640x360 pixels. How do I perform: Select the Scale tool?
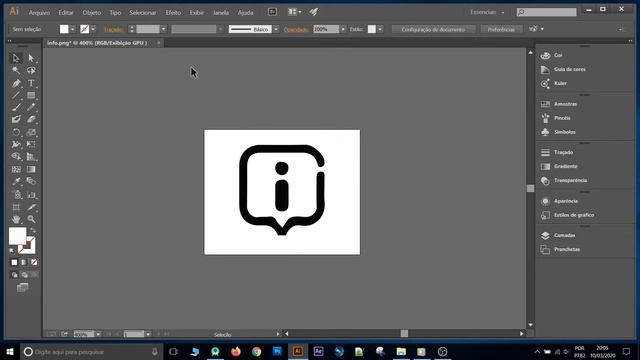point(31,132)
